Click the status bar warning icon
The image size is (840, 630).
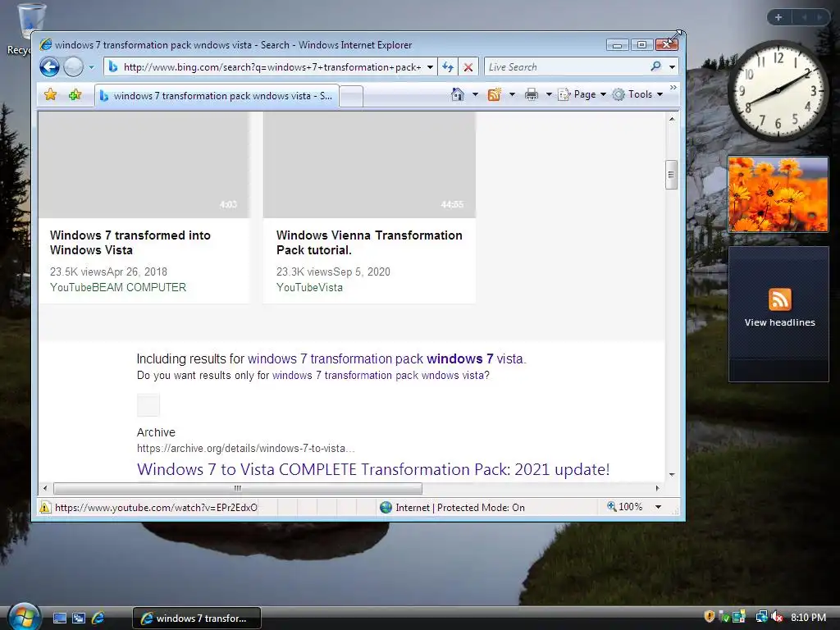click(x=45, y=507)
